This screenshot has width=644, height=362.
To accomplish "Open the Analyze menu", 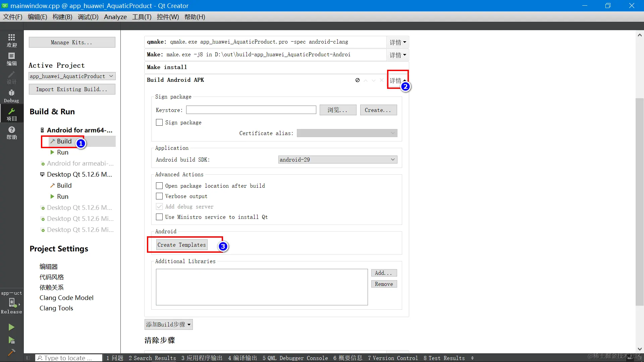I will click(x=115, y=17).
